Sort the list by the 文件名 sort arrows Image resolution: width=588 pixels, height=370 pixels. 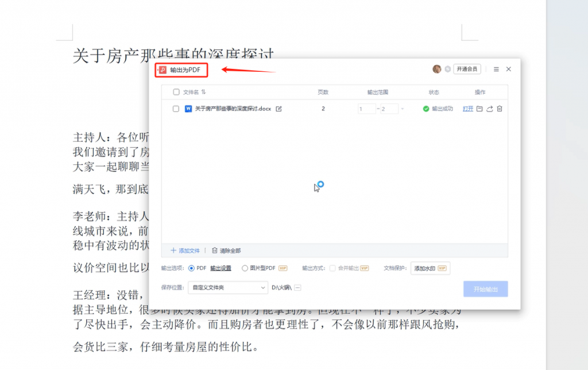pyautogui.click(x=203, y=92)
